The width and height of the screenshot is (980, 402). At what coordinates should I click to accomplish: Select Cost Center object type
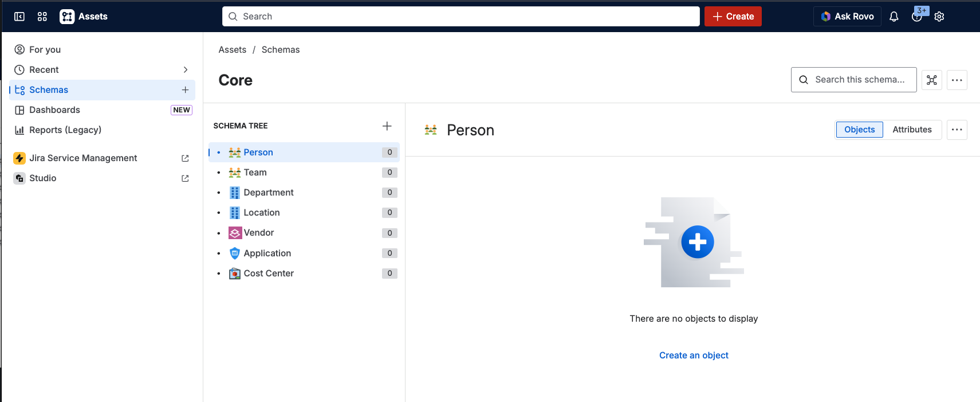coord(269,274)
